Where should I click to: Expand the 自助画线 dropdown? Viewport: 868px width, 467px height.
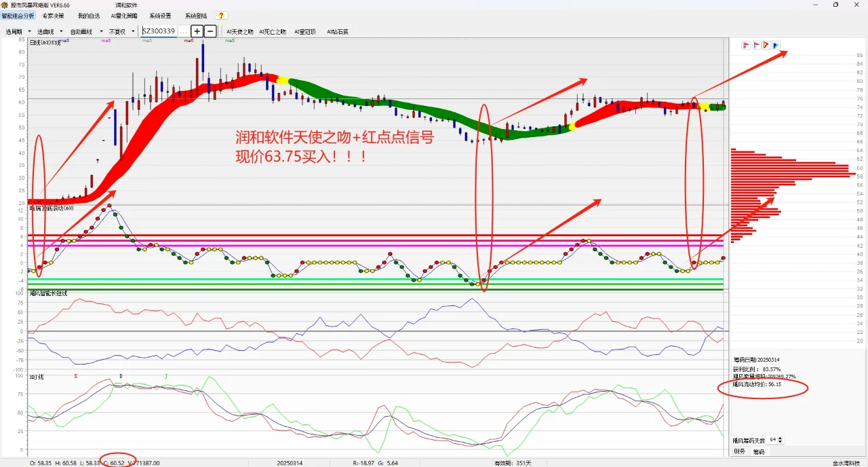[x=102, y=31]
